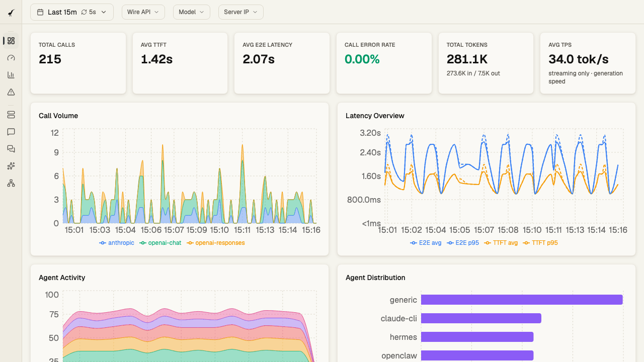Open the dashboard grid icon in the sidebar

(x=11, y=41)
